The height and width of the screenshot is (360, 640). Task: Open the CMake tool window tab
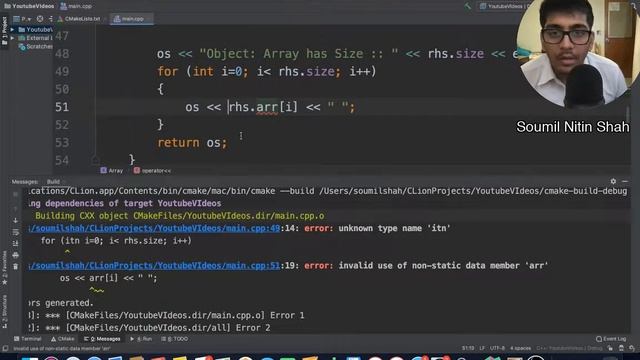(x=62, y=339)
